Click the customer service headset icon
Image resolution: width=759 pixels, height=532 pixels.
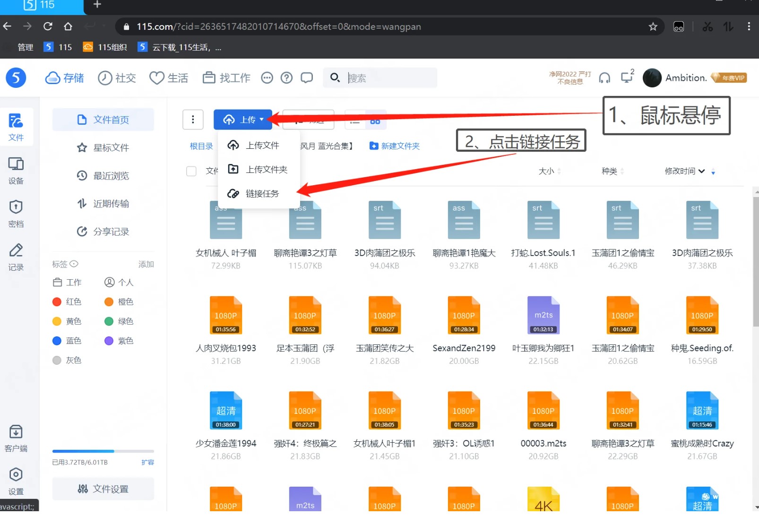tap(604, 78)
